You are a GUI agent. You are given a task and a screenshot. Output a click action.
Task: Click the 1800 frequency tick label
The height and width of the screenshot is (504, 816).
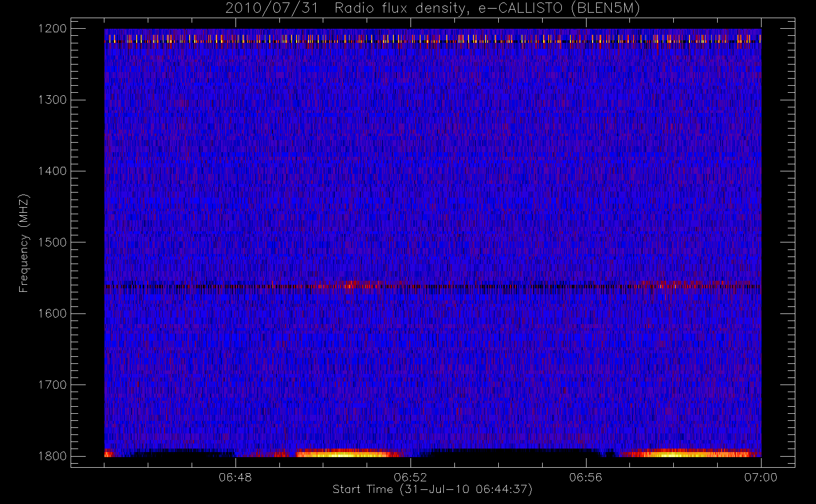point(53,456)
